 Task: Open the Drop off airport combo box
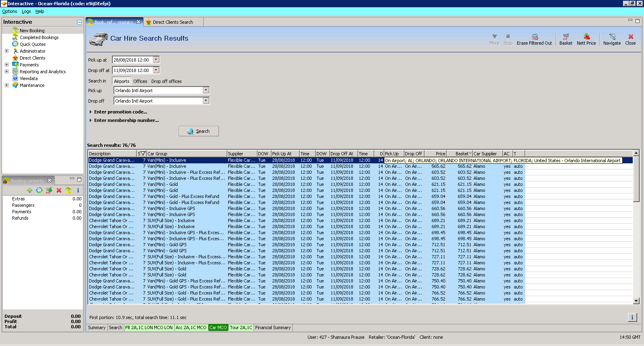pyautogui.click(x=206, y=101)
